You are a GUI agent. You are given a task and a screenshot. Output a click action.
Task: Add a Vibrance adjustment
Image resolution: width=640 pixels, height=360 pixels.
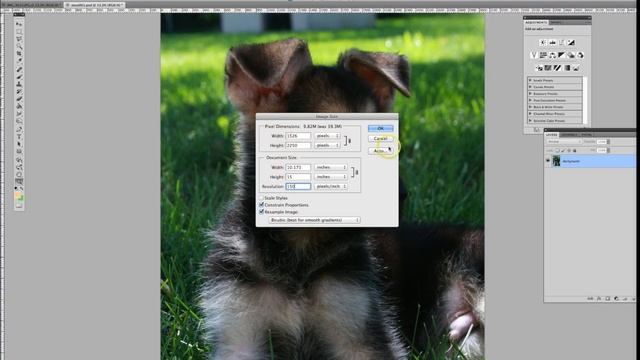[534, 55]
